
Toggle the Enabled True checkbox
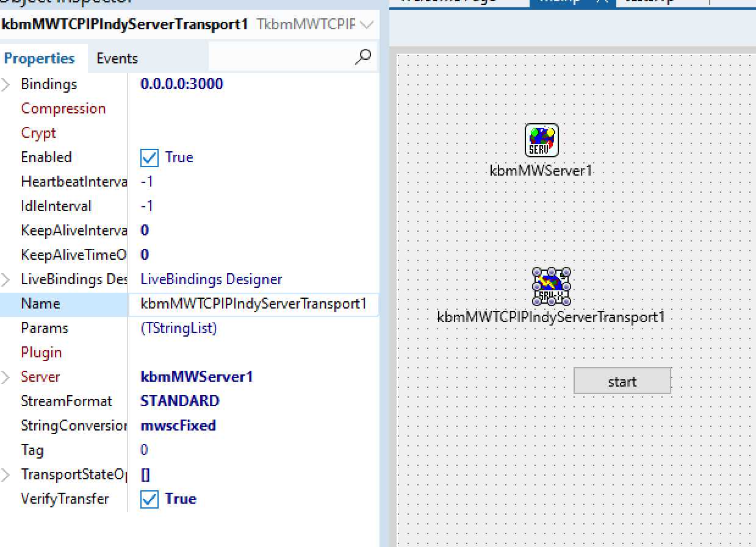[x=149, y=157]
